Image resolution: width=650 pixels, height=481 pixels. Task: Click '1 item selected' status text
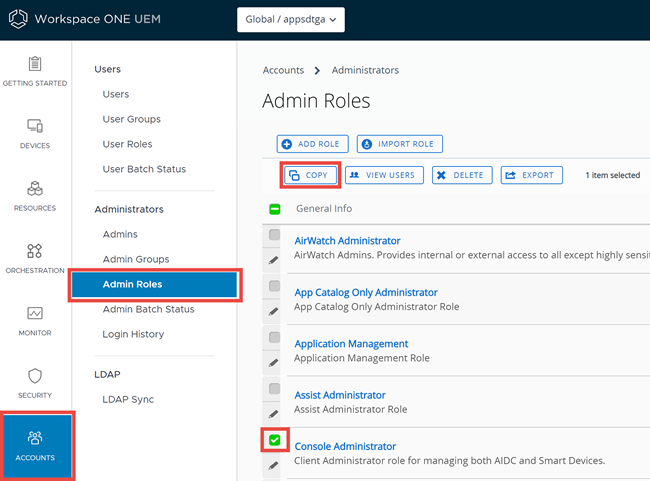click(612, 175)
